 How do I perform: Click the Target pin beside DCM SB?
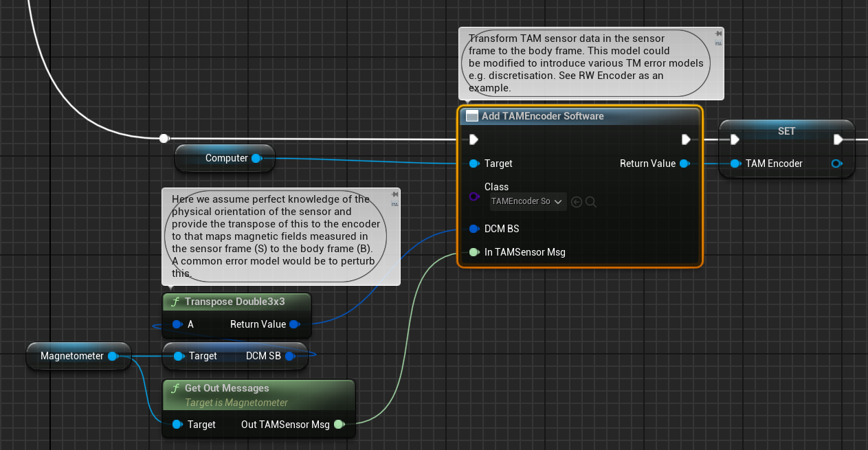coord(179,356)
